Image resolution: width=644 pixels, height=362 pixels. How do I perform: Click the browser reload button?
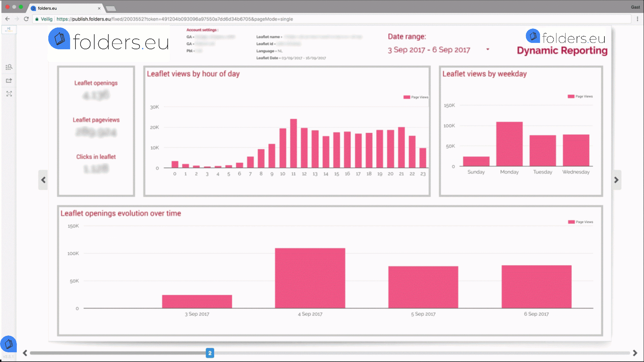(x=26, y=19)
